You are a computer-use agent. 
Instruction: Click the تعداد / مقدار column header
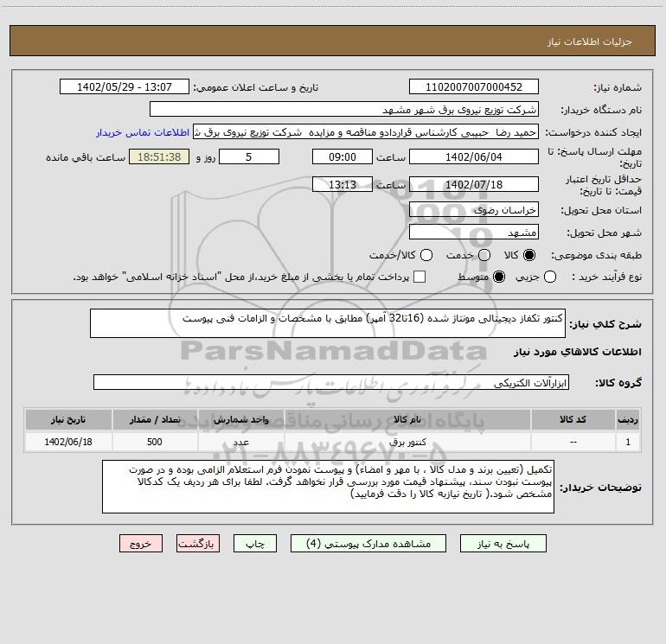pos(155,420)
